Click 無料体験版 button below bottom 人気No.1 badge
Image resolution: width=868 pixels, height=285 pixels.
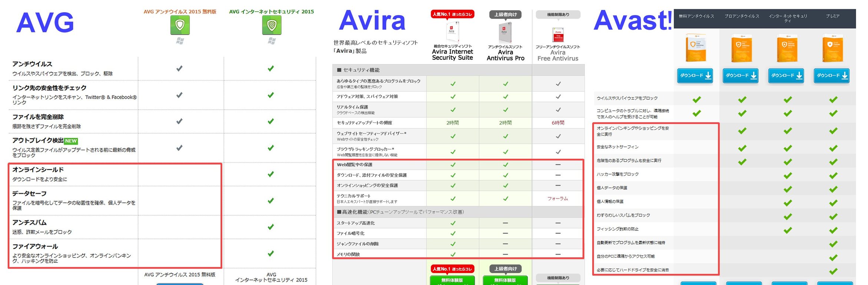[452, 280]
